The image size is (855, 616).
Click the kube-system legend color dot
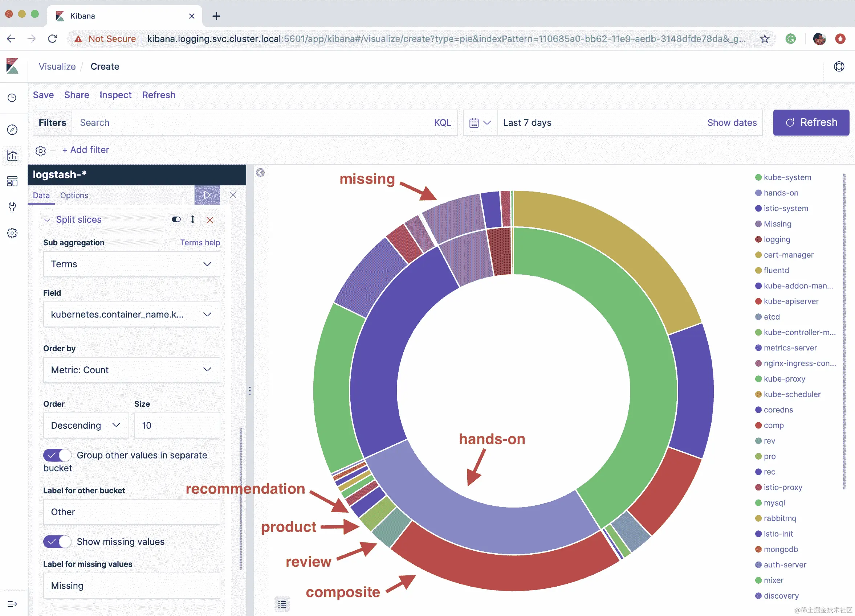(758, 177)
